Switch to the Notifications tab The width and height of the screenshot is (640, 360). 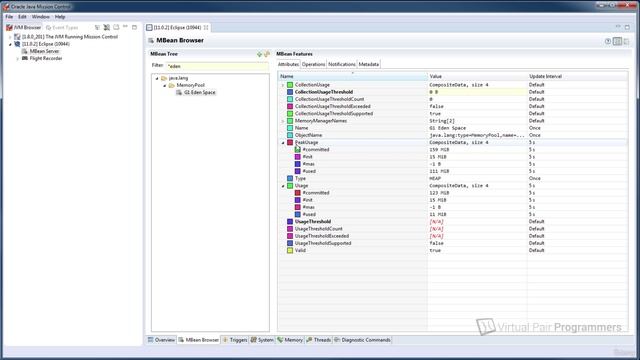342,64
